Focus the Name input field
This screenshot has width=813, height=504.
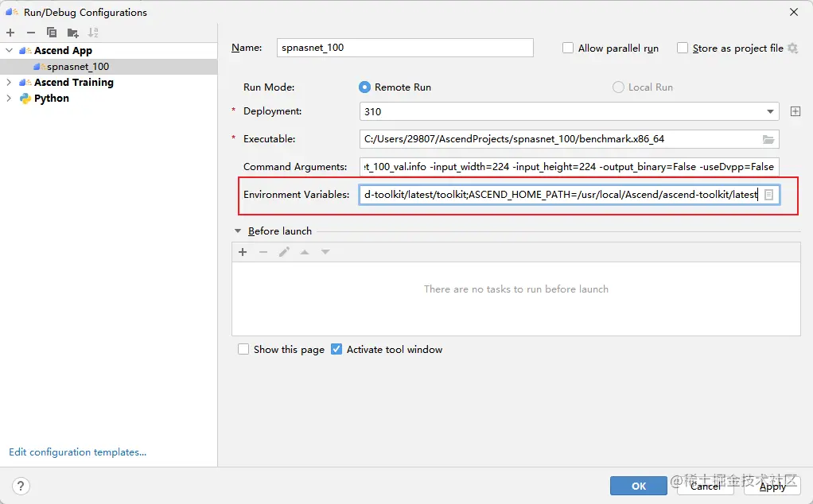tap(405, 48)
